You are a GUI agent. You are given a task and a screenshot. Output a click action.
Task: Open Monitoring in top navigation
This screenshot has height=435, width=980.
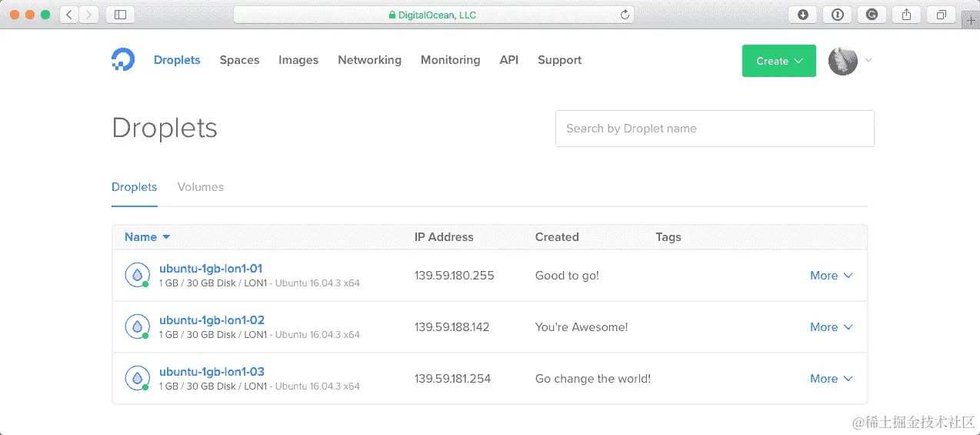[450, 60]
